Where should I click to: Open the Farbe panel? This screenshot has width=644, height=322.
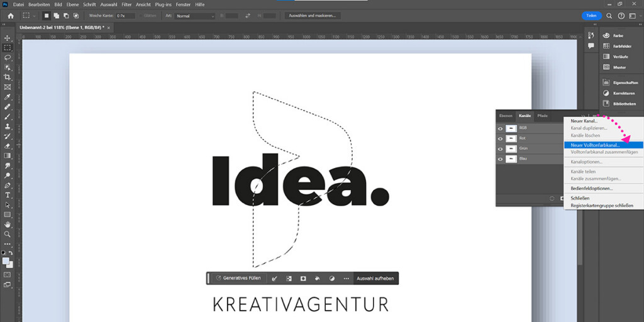click(618, 36)
